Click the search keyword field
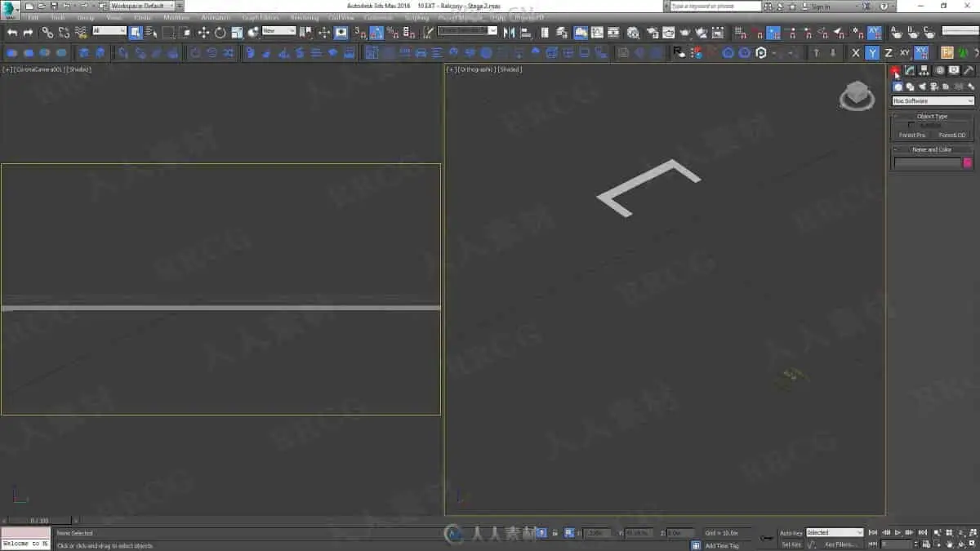 click(715, 6)
